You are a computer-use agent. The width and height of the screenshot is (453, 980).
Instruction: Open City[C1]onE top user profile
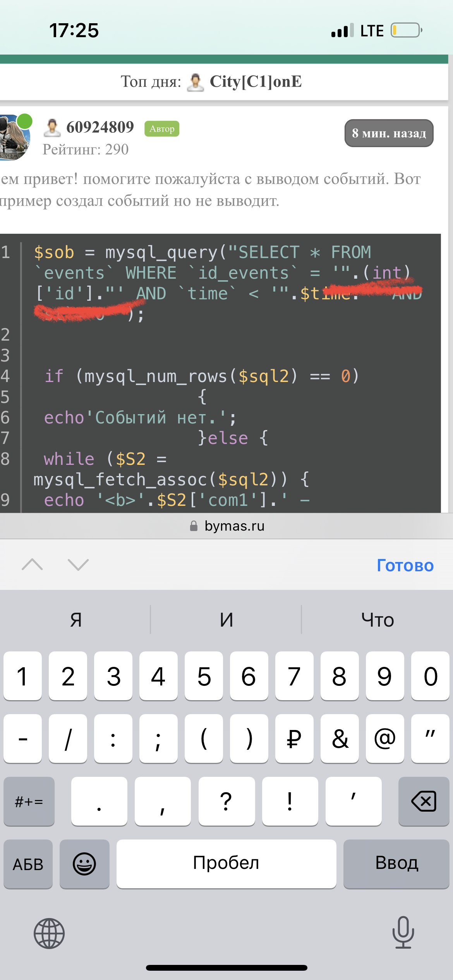(256, 82)
